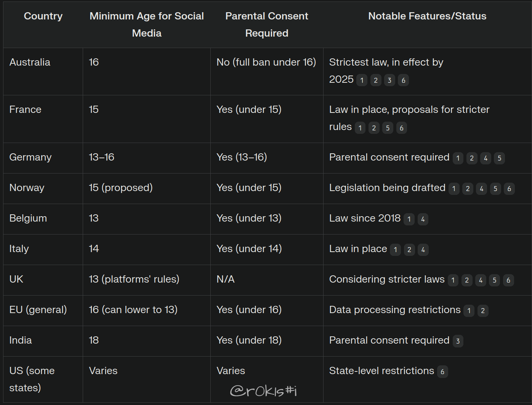Click citation 2 in EU general row
The height and width of the screenshot is (405, 532).
[483, 310]
